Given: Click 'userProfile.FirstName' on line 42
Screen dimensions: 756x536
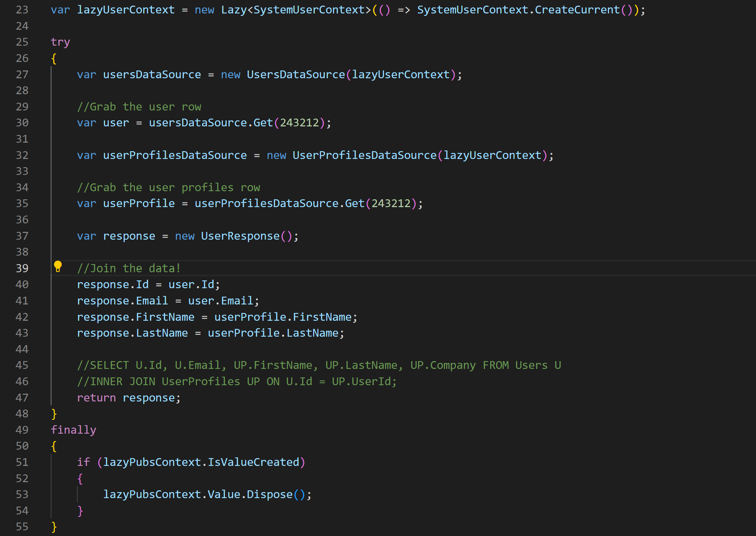Looking at the screenshot, I should 283,317.
